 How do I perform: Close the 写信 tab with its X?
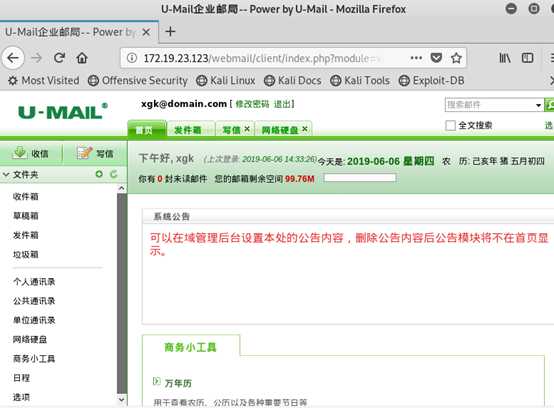coord(247,129)
